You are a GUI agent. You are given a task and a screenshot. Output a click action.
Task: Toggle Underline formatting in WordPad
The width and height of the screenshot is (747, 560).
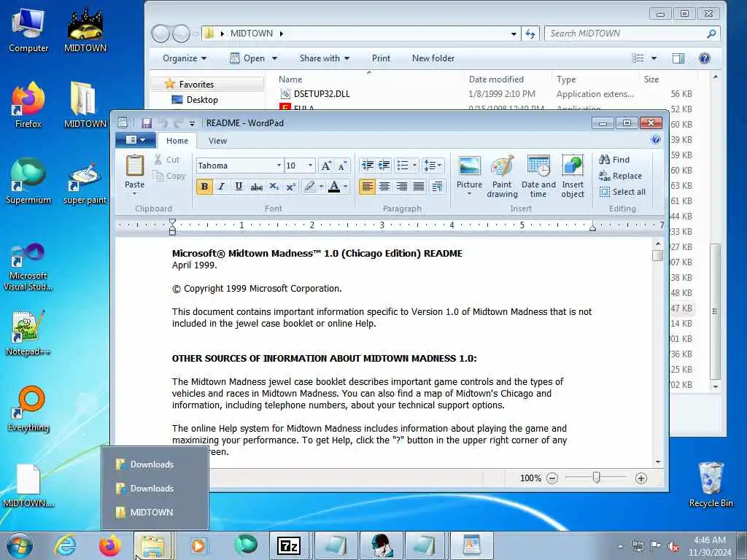pyautogui.click(x=239, y=187)
